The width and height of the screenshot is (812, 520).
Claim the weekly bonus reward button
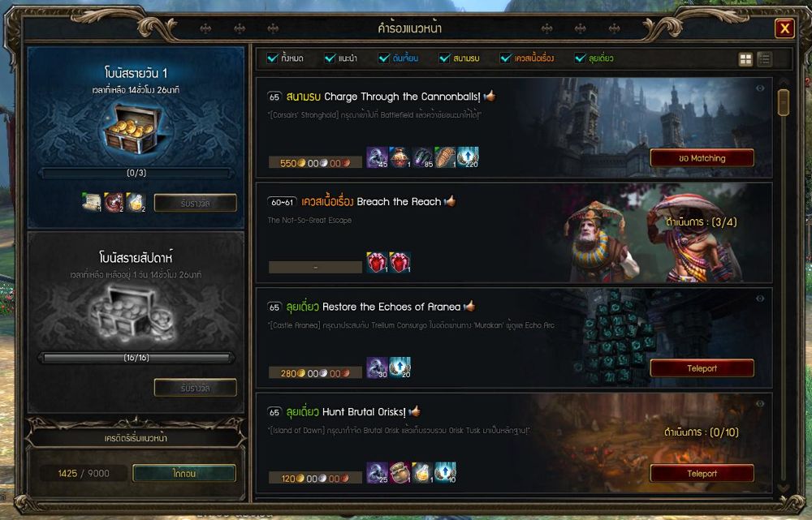[x=195, y=388]
